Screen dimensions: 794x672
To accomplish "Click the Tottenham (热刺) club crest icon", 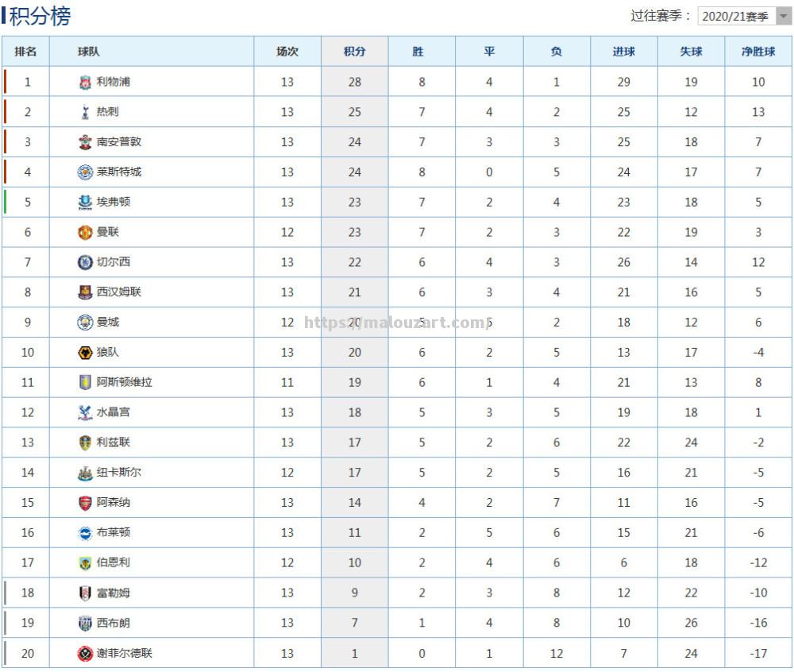I will click(x=85, y=112).
